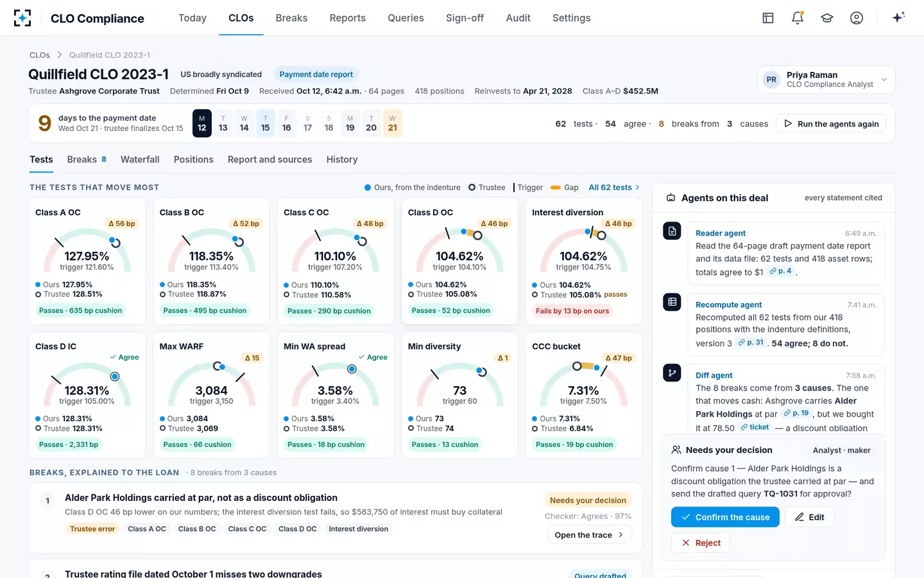The height and width of the screenshot is (578, 924).
Task: Open the notifications bell
Action: click(798, 18)
